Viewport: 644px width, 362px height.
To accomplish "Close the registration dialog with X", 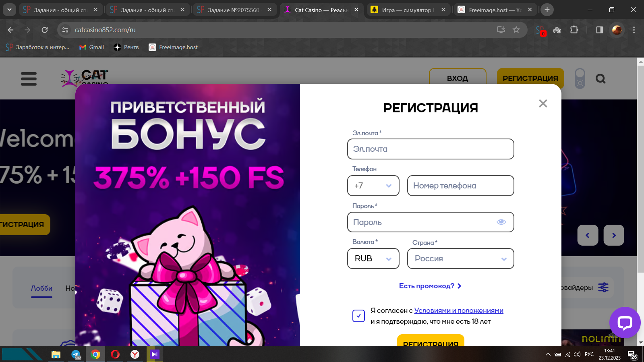I will 543,103.
